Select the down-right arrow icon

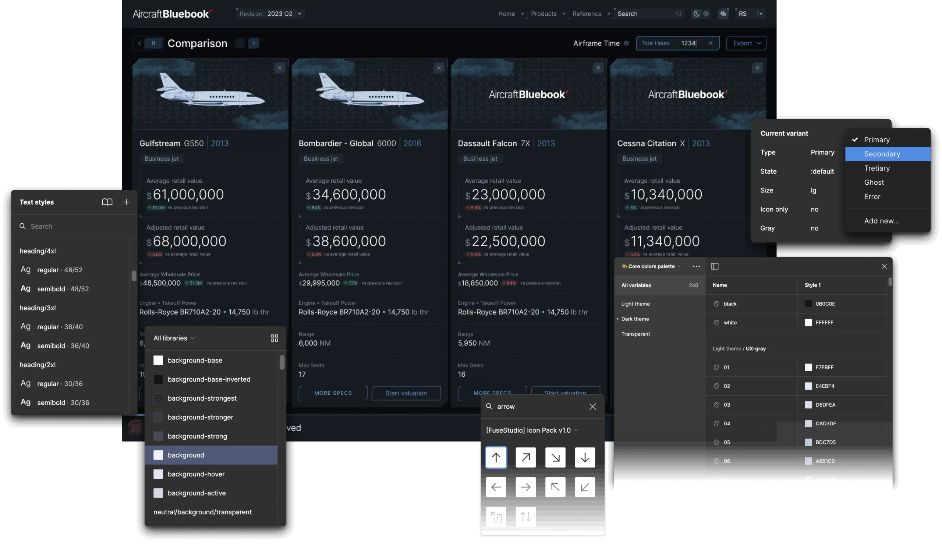[x=555, y=457]
